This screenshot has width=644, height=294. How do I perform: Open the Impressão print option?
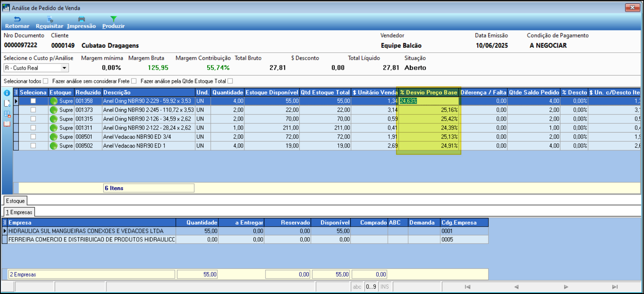pos(81,23)
